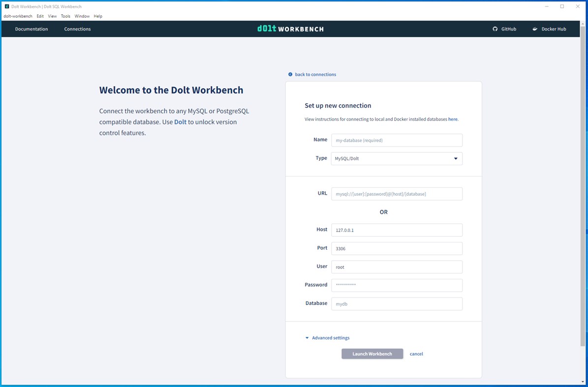Open the Window menu
Viewport: 588px width, 387px height.
tap(82, 16)
